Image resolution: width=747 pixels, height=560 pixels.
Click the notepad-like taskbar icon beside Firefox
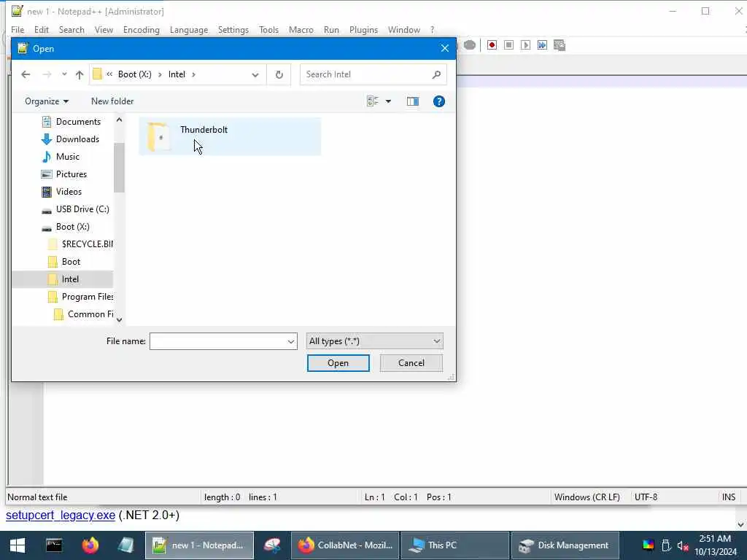point(126,545)
